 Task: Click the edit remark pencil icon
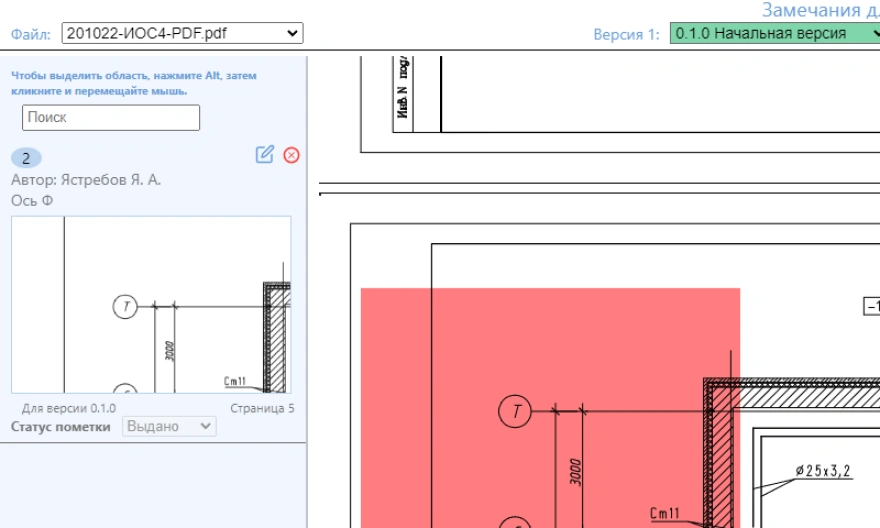point(265,154)
